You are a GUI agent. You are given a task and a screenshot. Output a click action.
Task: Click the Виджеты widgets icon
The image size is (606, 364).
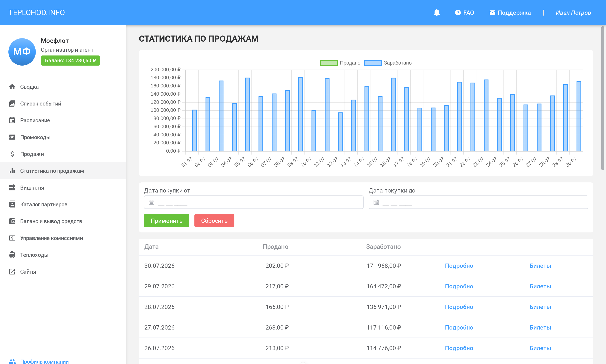pyautogui.click(x=12, y=188)
